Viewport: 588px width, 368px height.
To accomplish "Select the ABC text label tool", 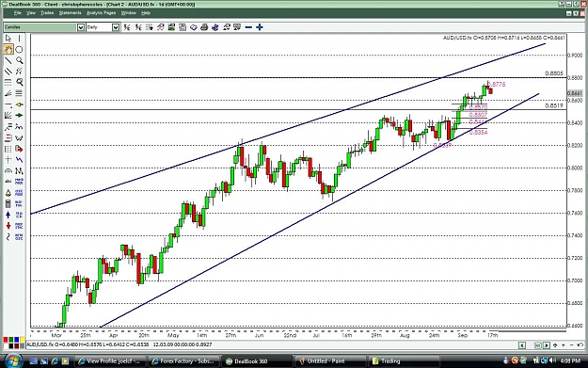I will (8, 182).
